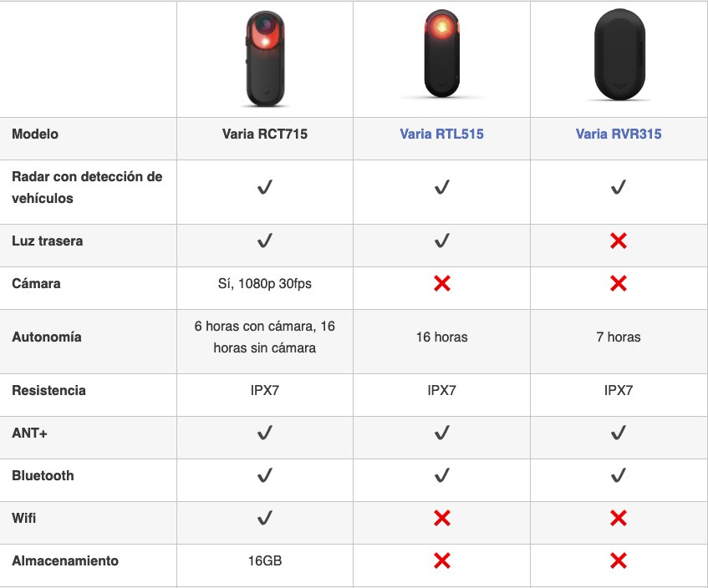Click the red X for RTL515 Cámara

pos(442,284)
